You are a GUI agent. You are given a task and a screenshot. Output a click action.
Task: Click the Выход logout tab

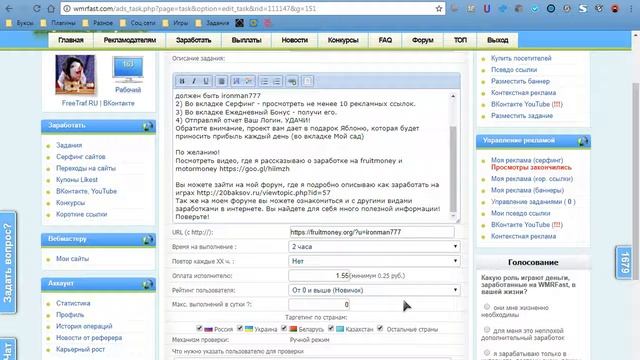coord(498,40)
